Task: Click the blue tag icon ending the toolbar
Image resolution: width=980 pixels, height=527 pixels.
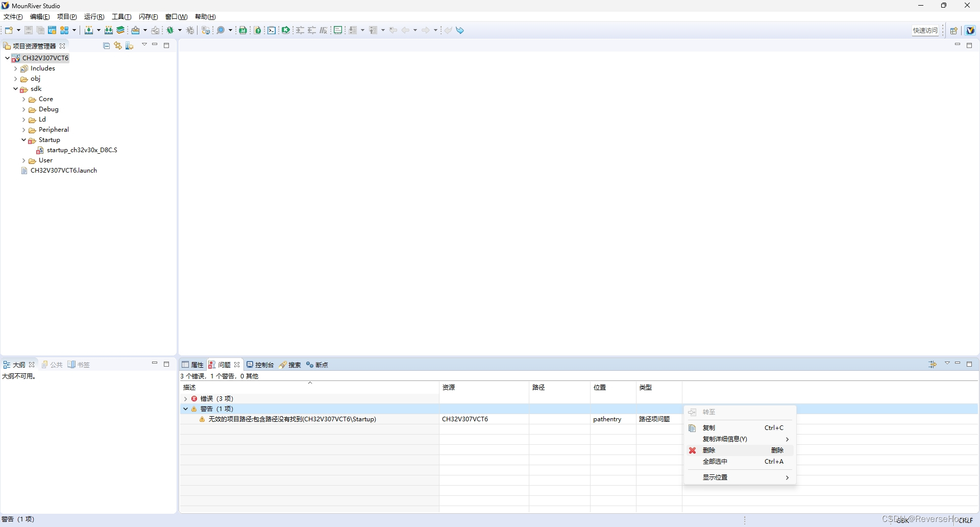Action: (460, 30)
